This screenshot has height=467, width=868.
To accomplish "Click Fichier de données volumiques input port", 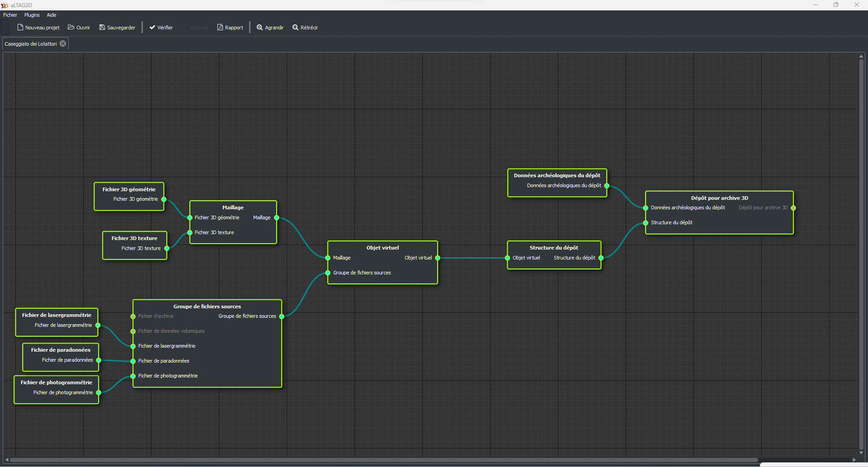I will point(133,331).
